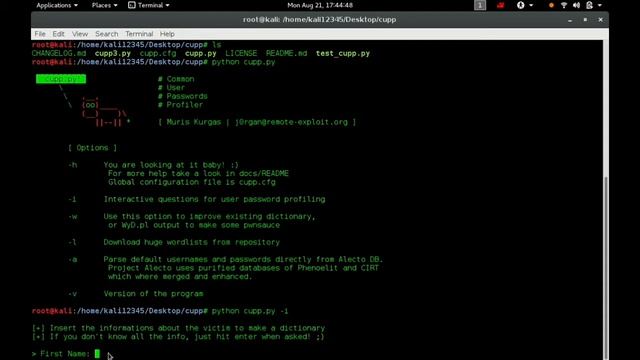Open the Help menu in the terminal

[x=167, y=34]
